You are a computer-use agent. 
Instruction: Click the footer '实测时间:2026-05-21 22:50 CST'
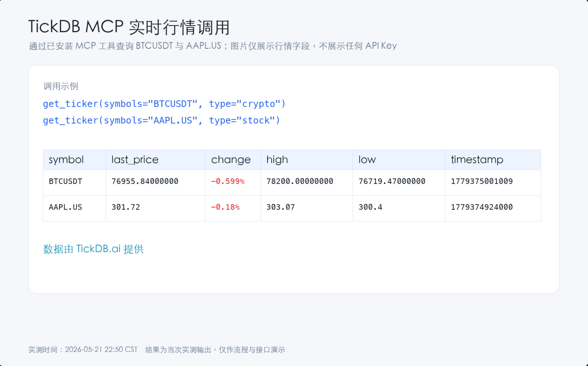tap(83, 350)
